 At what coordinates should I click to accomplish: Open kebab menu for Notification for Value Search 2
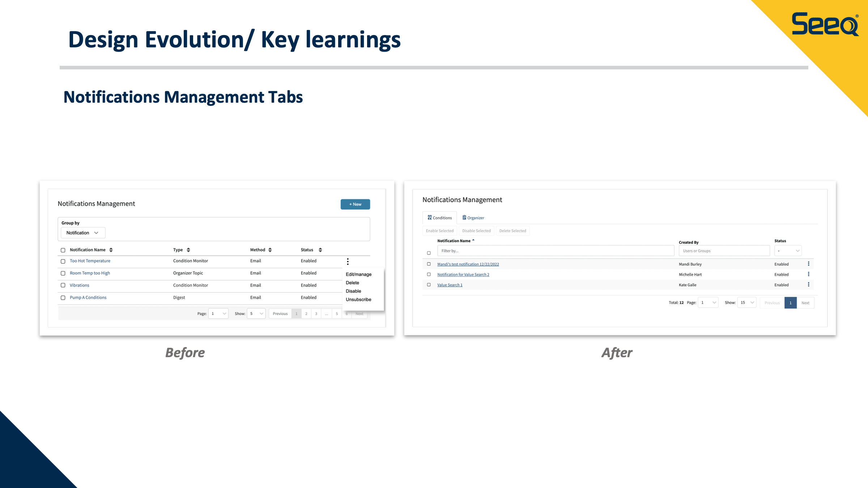click(808, 274)
